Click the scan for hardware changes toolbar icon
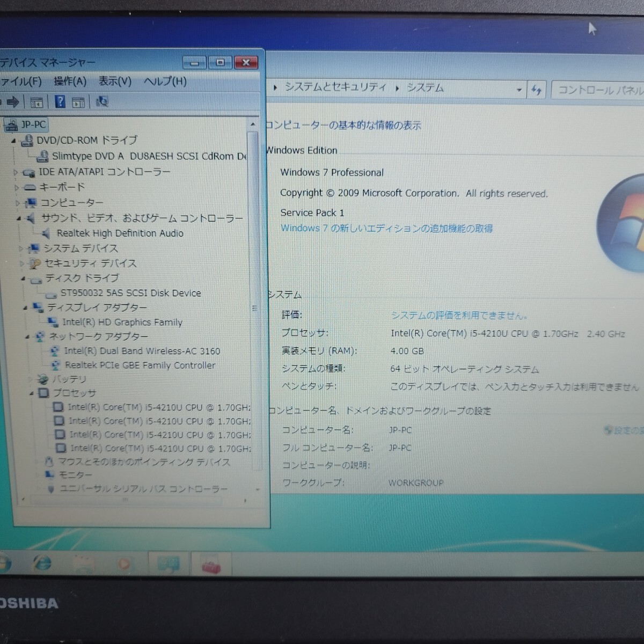This screenshot has height=644, width=644. click(102, 101)
